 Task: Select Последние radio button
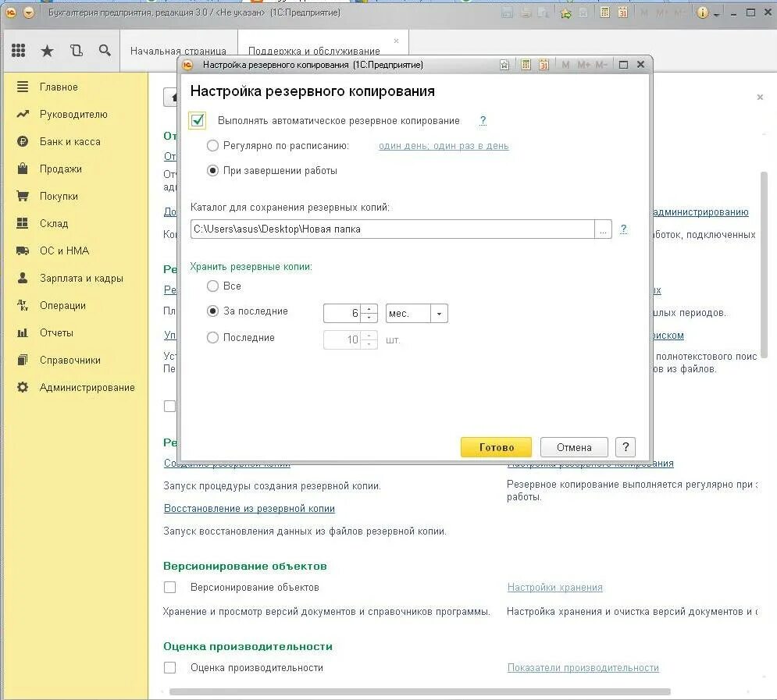tap(212, 338)
